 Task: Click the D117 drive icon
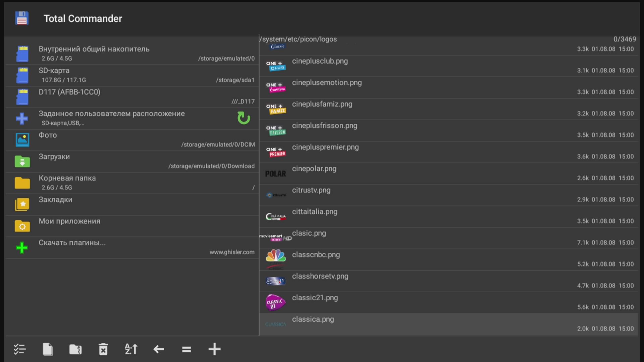22,97
